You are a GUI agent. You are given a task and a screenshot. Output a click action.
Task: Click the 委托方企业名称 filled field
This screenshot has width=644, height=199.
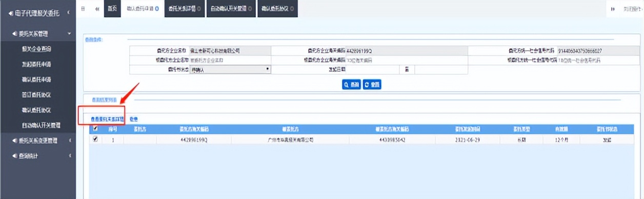click(x=230, y=51)
